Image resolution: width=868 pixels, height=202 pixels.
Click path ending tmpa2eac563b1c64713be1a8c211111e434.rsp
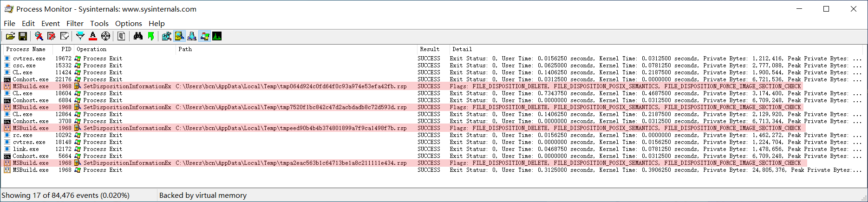(x=291, y=163)
